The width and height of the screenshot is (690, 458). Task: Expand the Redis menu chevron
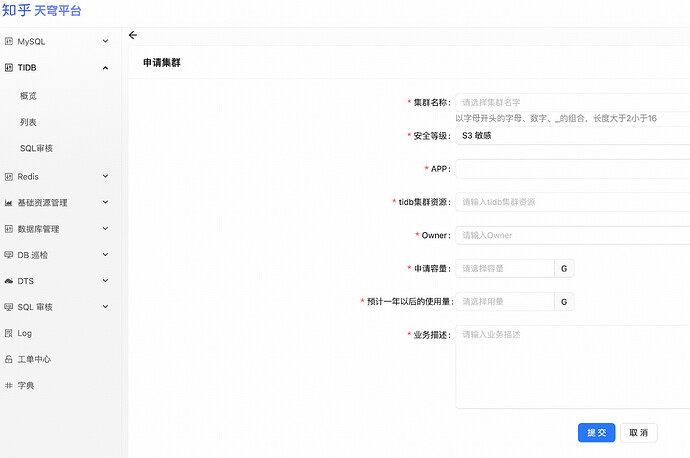point(105,176)
